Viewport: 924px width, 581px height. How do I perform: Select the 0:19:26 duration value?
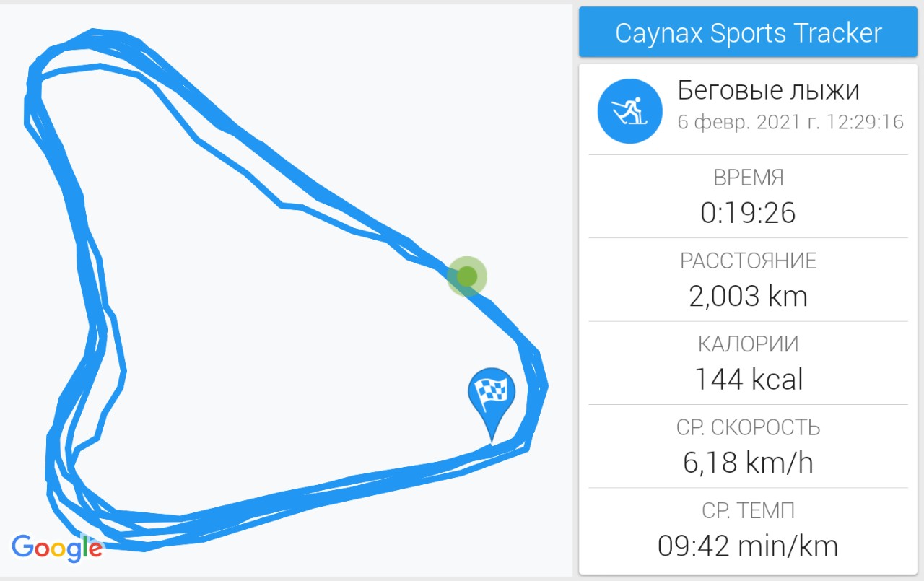tap(748, 213)
